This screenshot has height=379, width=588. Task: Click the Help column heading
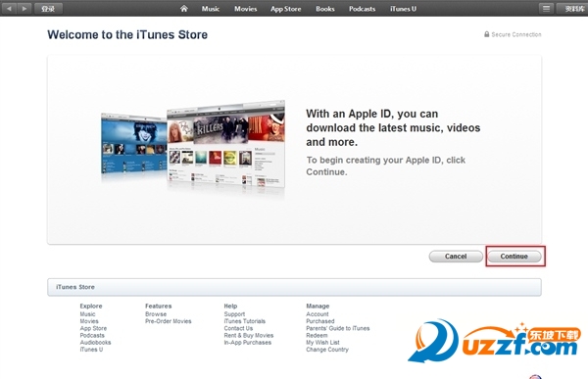[230, 306]
